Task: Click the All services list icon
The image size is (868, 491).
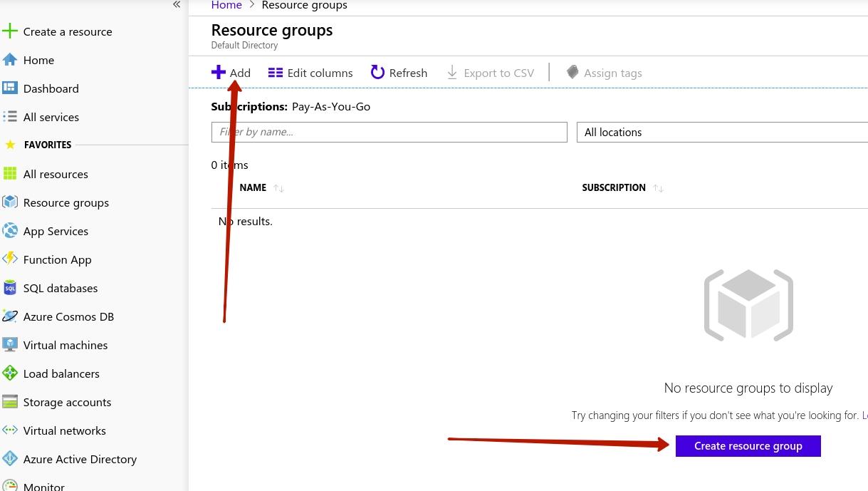Action: tap(10, 117)
